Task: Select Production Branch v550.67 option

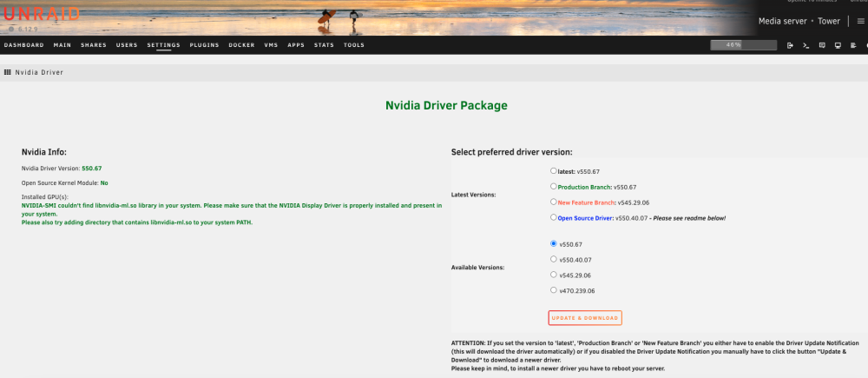Action: (x=554, y=186)
